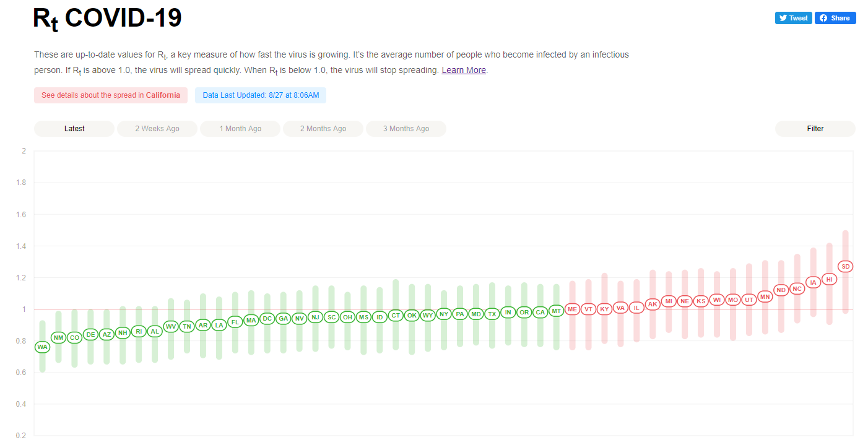Select the AK state marker
This screenshot has width=868, height=445.
pyautogui.click(x=653, y=304)
